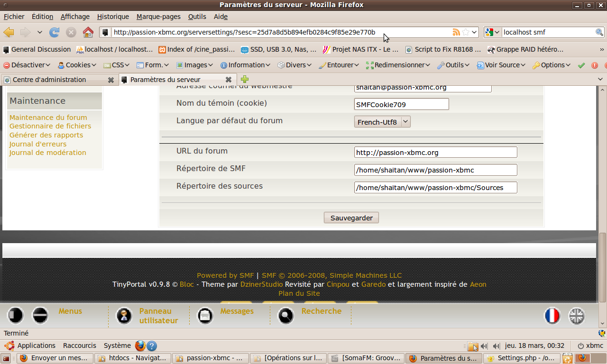This screenshot has width=607, height=364.
Task: Open the Form. developer toolbar dropdown
Action: (153, 65)
